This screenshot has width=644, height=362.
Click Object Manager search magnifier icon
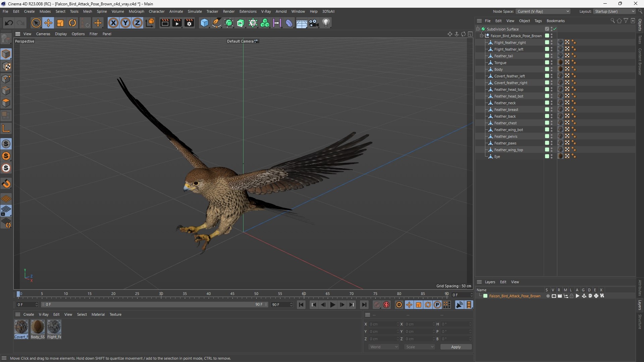[x=612, y=21]
